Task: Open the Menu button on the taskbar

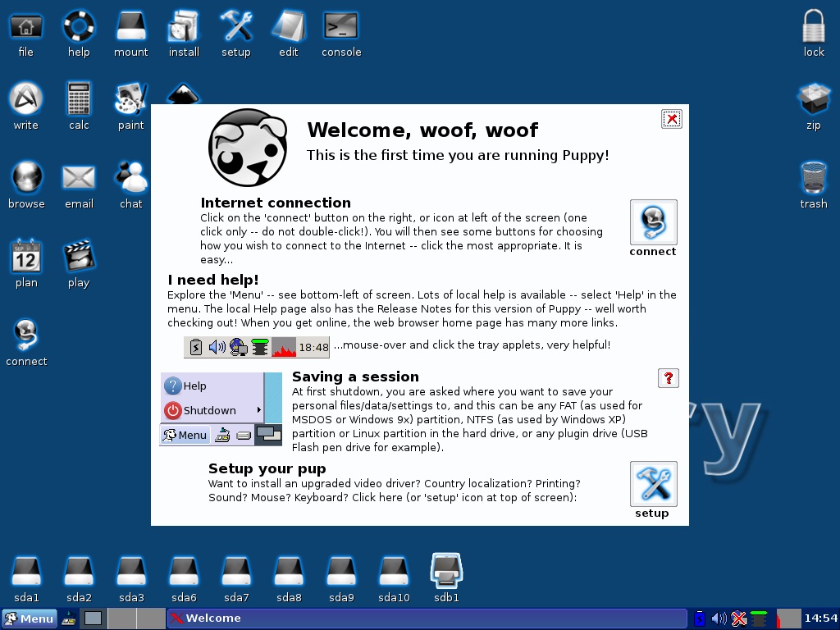Action: (29, 619)
